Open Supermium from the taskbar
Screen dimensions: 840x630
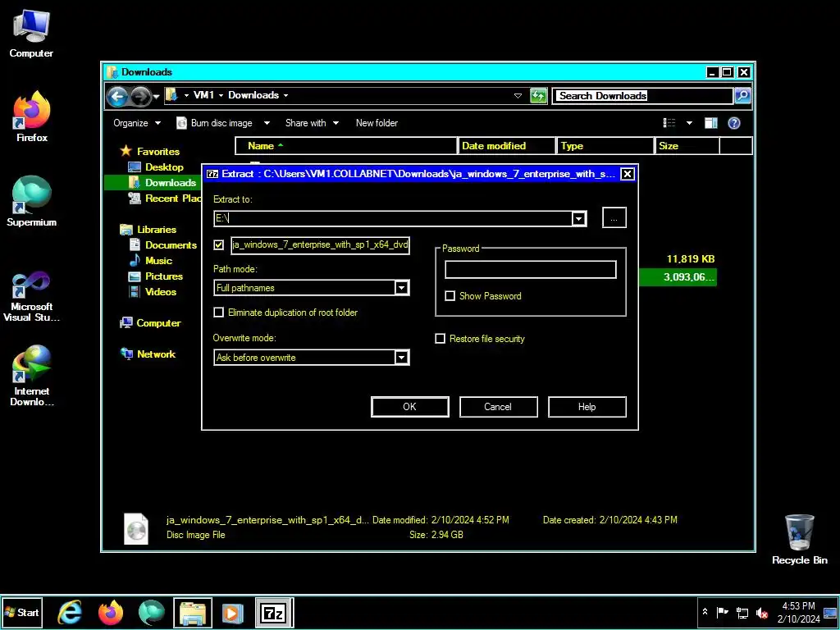[x=151, y=612]
